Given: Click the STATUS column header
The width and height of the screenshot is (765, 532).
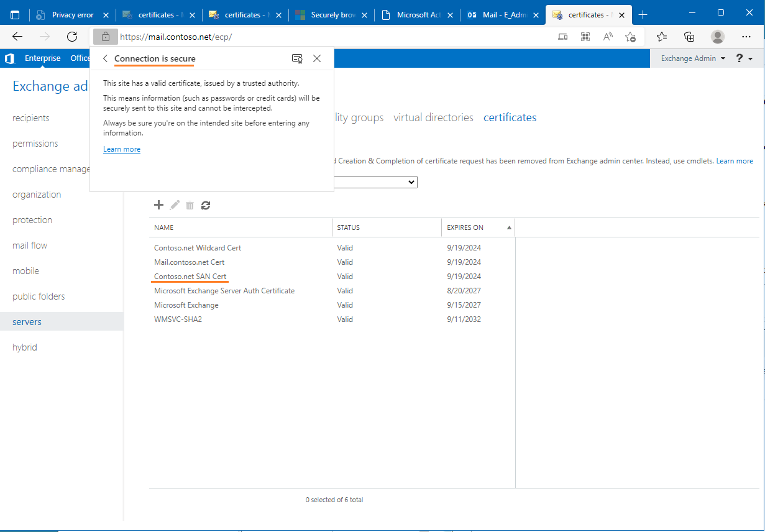Looking at the screenshot, I should click(x=387, y=227).
